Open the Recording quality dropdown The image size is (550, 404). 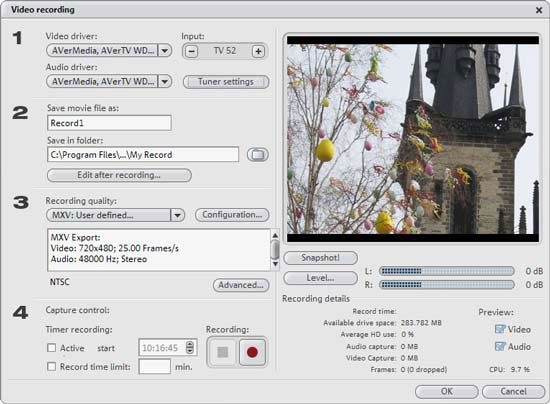click(115, 215)
